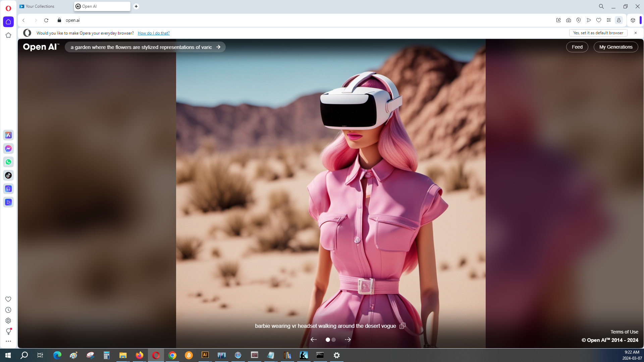The width and height of the screenshot is (644, 362).
Task: Open WhatsApp in Opera sidebar
Action: click(x=8, y=162)
